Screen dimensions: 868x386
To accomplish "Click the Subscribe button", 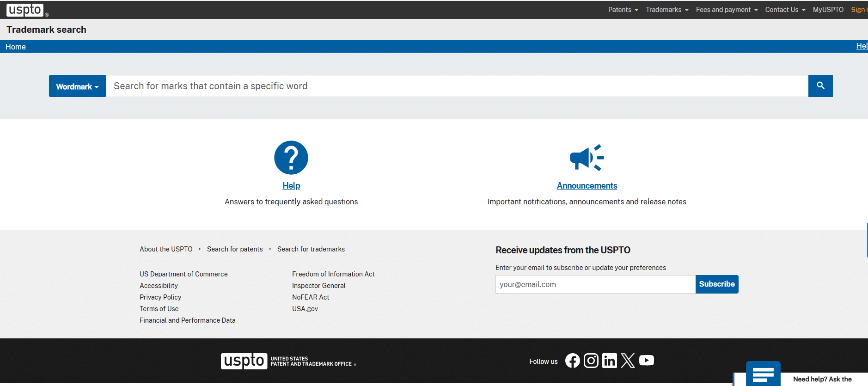I will pos(717,284).
